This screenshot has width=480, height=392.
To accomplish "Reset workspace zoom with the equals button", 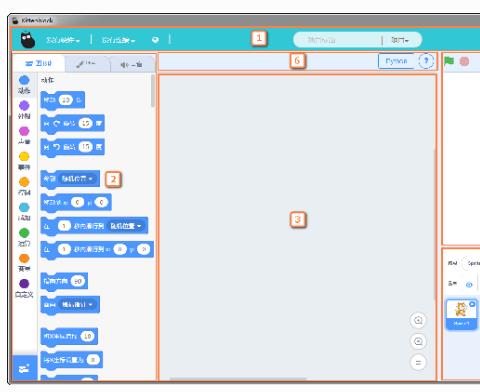I will [418, 362].
